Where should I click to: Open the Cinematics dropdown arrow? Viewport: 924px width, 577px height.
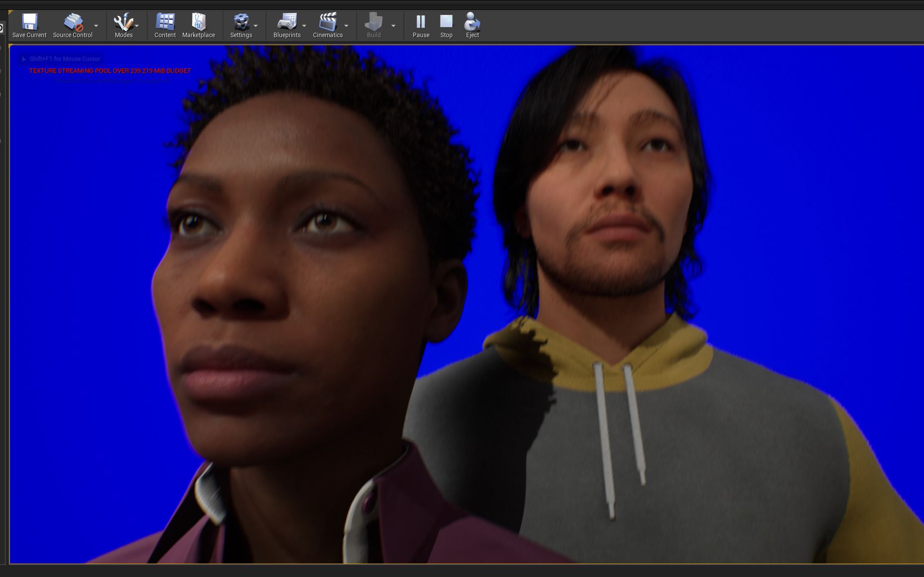click(x=347, y=25)
